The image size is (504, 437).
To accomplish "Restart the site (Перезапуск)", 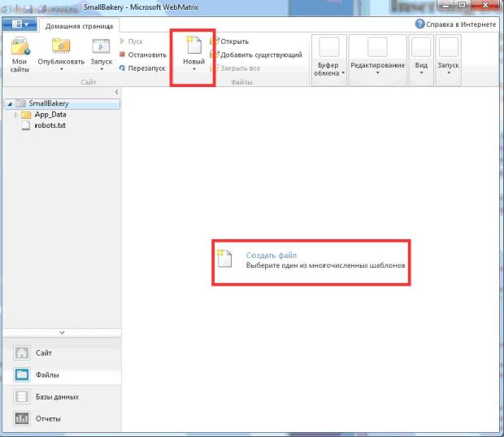I will click(x=142, y=68).
